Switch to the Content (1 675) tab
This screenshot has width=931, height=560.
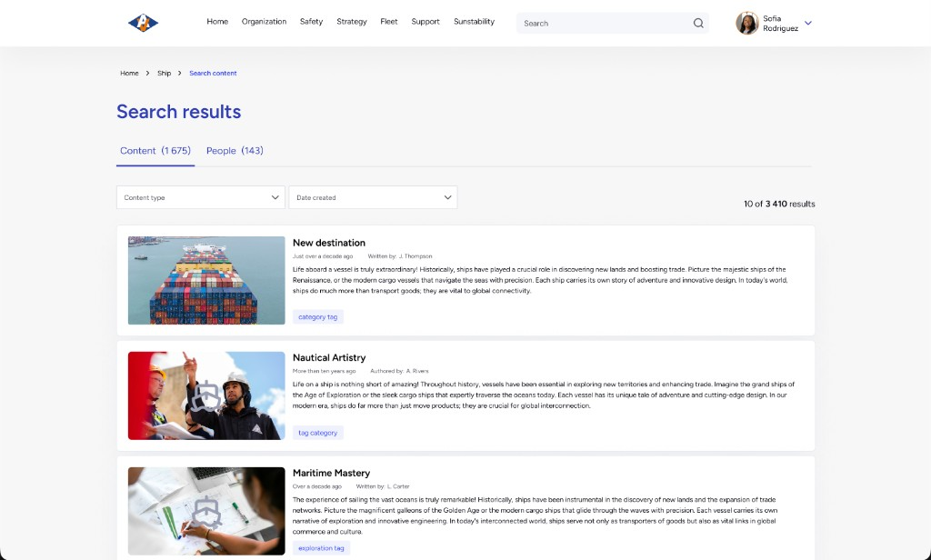click(x=155, y=151)
